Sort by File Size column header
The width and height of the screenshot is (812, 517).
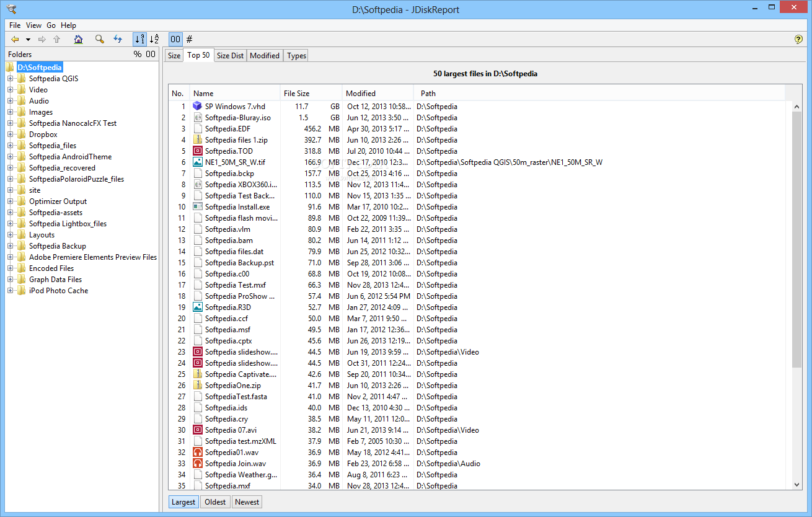311,94
